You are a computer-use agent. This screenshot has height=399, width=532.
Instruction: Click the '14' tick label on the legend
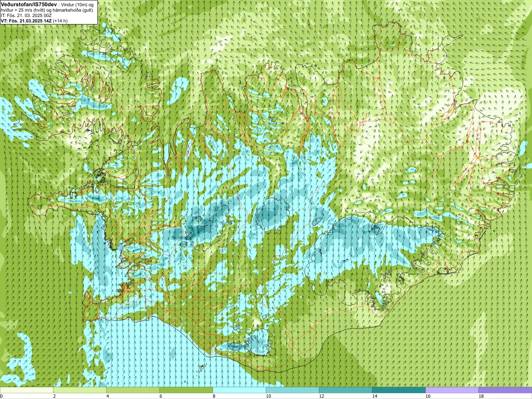[375, 396]
